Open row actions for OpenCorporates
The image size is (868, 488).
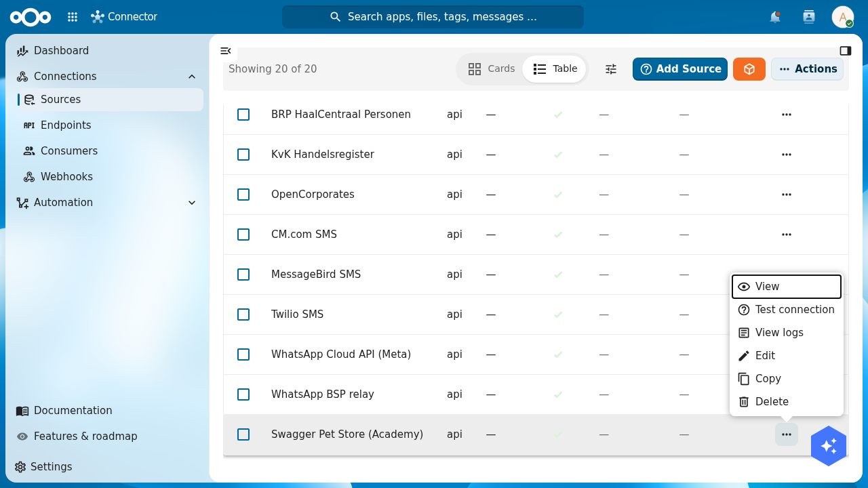787,195
